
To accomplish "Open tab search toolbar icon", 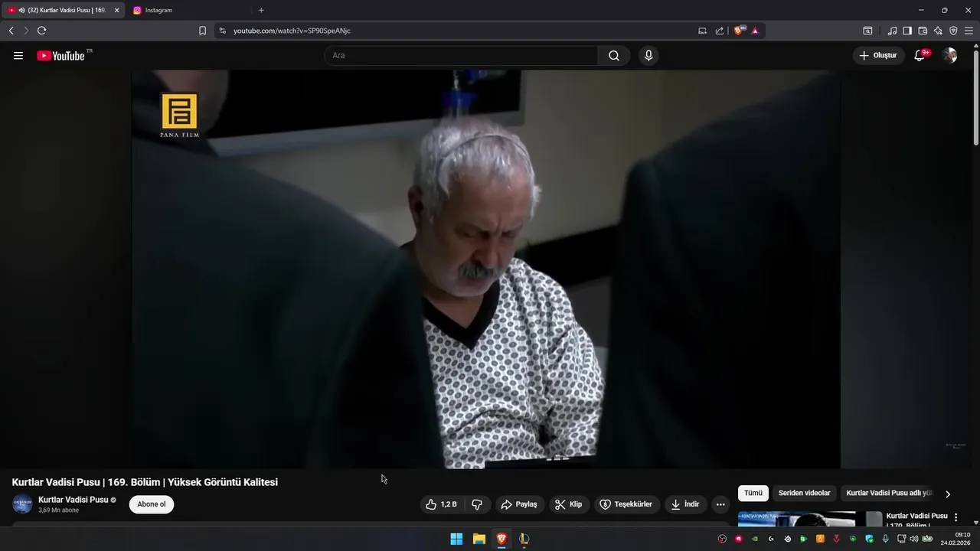I will click(867, 31).
